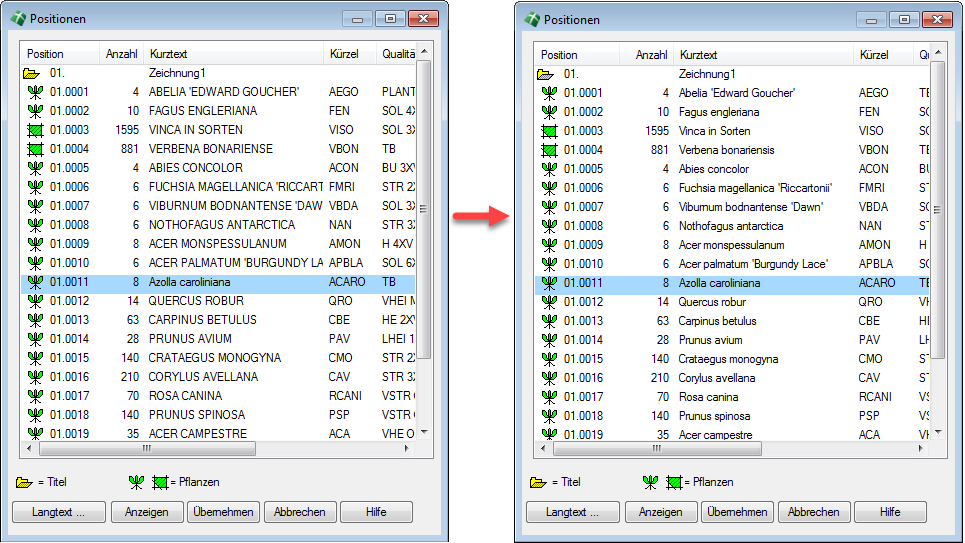Click the area-plant icon of row 01.0004 in left window
Image resolution: width=965 pixels, height=543 pixels.
(35, 149)
